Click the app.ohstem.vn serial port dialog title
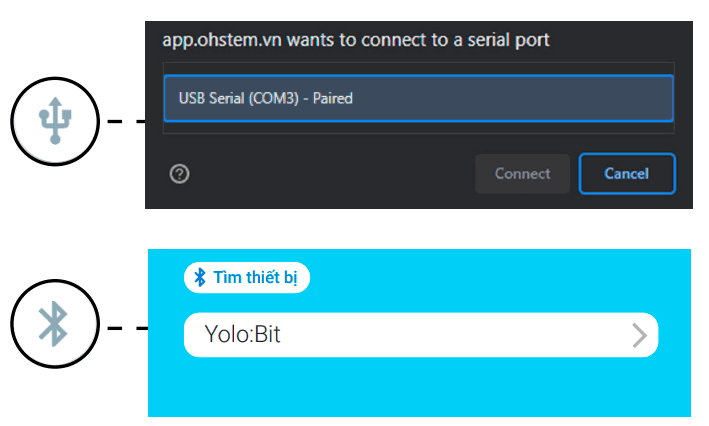709x426 pixels. tap(356, 40)
